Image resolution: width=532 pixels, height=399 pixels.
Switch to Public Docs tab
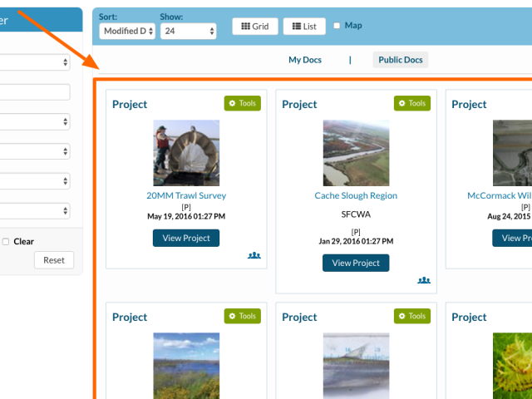coord(400,60)
